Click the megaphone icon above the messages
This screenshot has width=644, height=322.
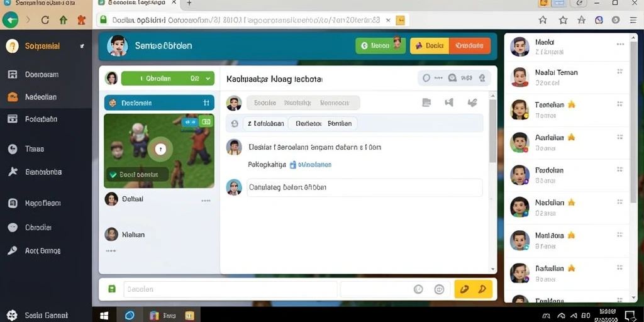pyautogui.click(x=449, y=103)
